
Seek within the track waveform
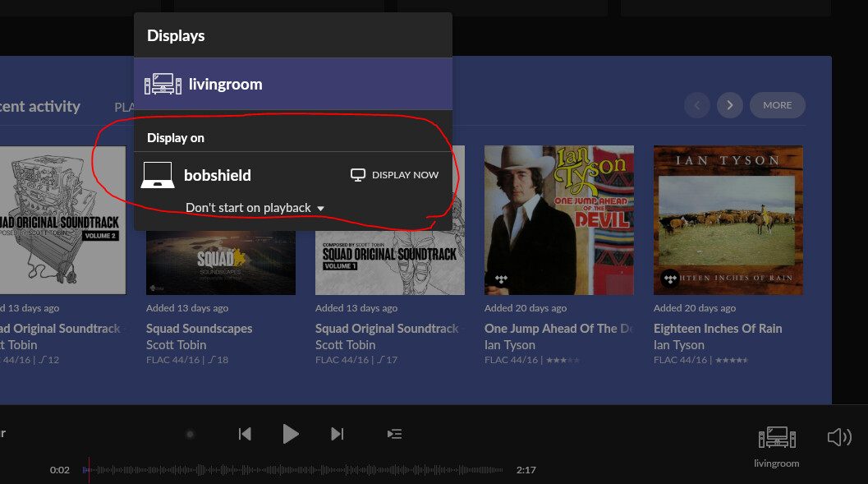pyautogui.click(x=293, y=470)
